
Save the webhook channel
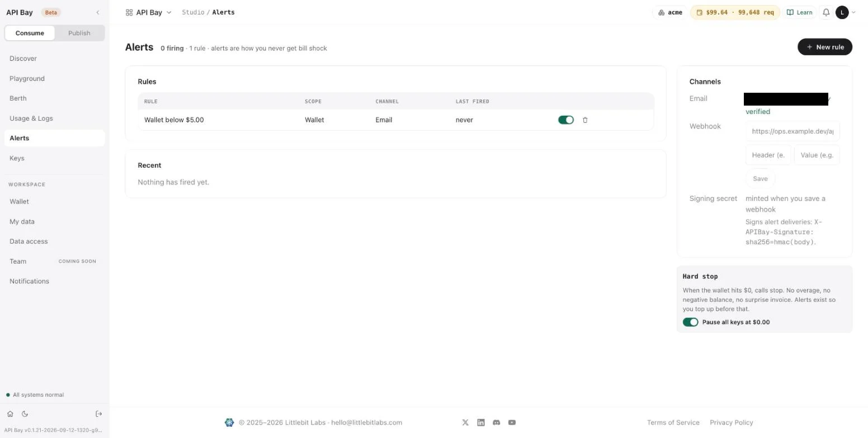click(x=760, y=179)
